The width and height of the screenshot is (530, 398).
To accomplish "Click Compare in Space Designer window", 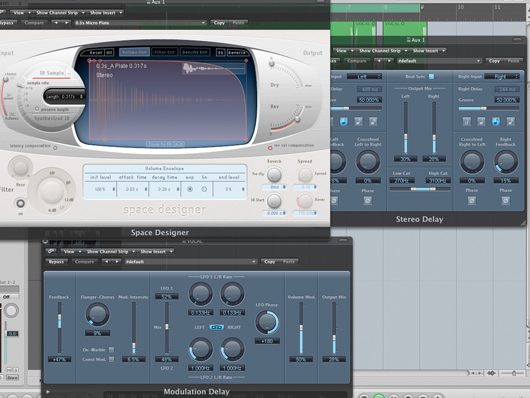I will (x=34, y=23).
